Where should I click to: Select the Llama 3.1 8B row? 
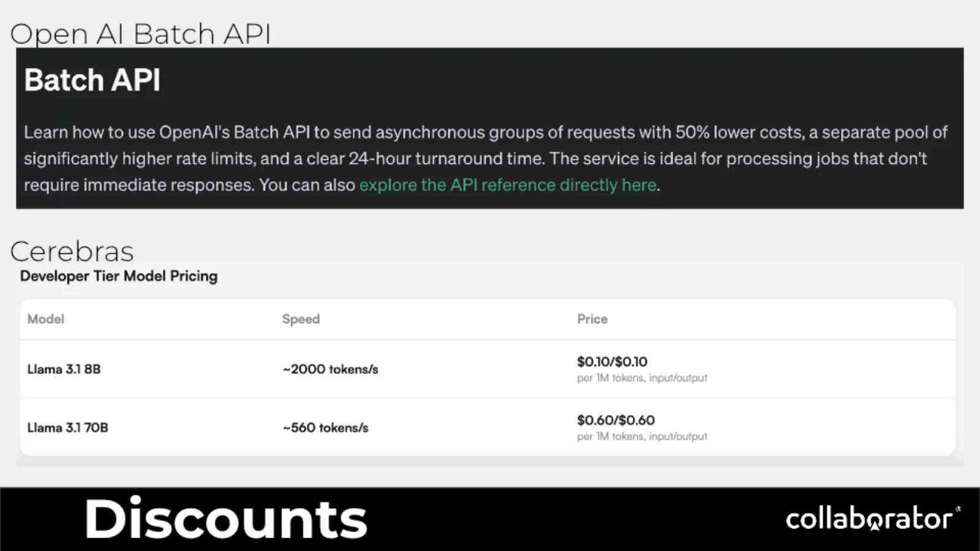tap(488, 369)
